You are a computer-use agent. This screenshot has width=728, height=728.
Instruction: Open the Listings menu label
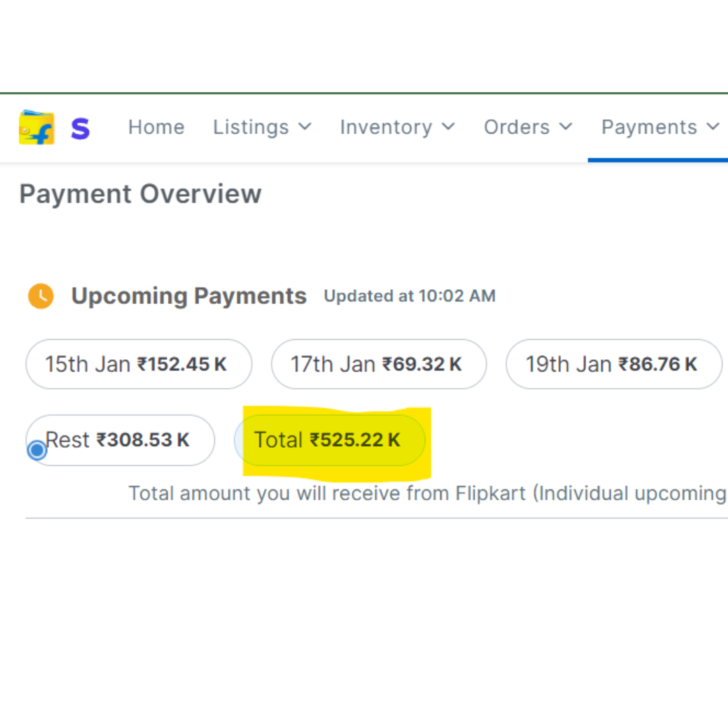(251, 127)
